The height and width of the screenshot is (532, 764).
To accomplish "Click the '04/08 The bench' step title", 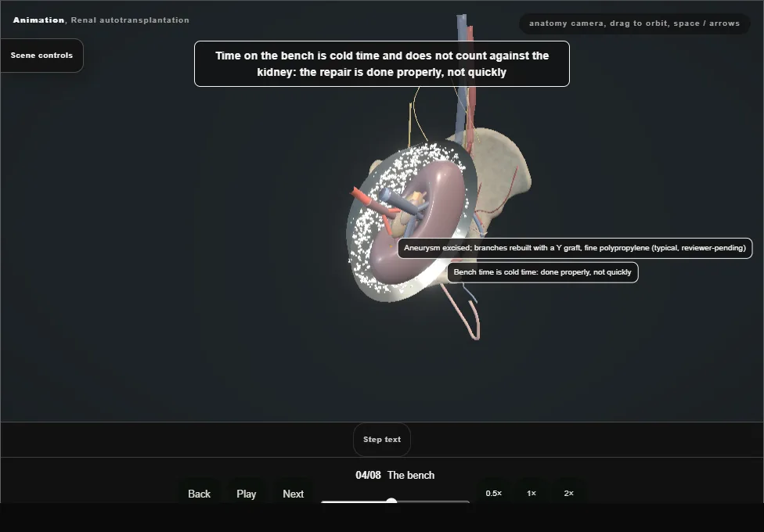I will (x=395, y=475).
